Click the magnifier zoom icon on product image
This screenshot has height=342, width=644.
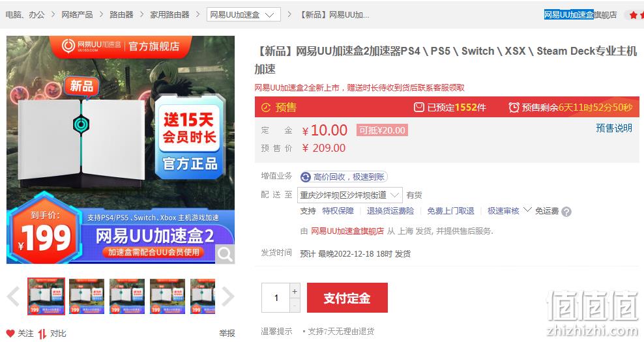pos(225,254)
